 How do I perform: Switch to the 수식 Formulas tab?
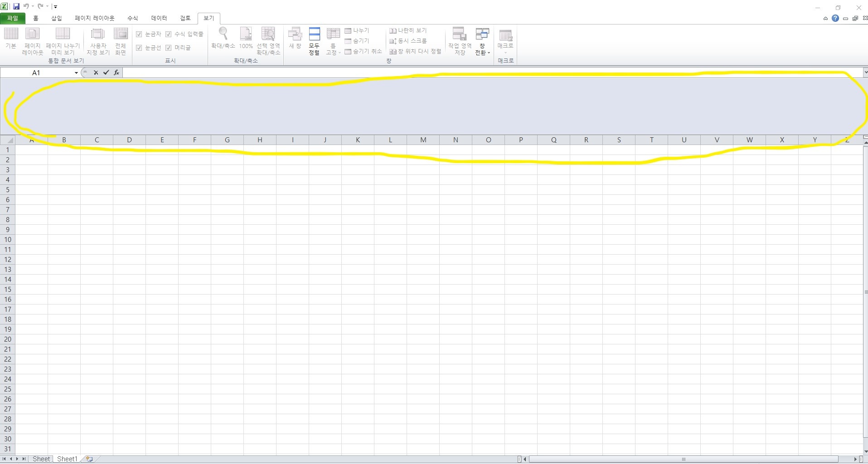132,19
